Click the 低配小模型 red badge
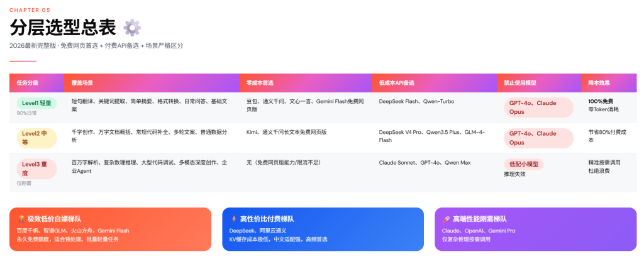Image resolution: width=644 pixels, height=259 pixels. point(524,164)
